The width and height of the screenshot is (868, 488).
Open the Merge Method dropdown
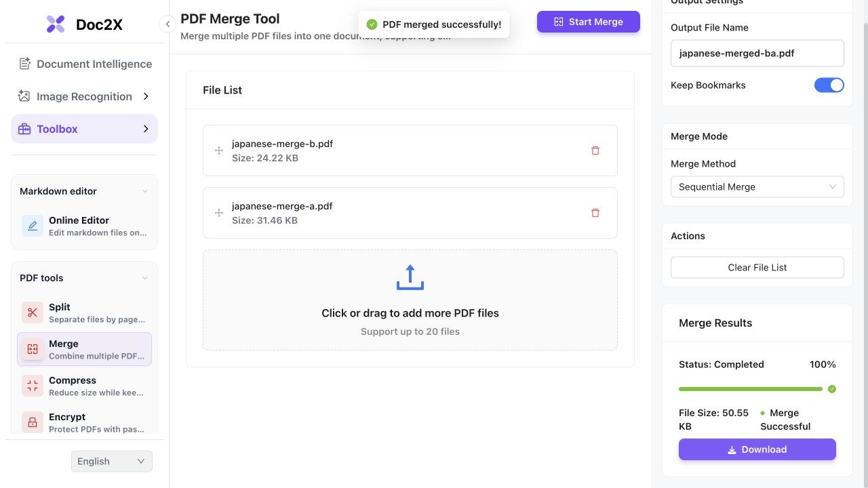[757, 187]
